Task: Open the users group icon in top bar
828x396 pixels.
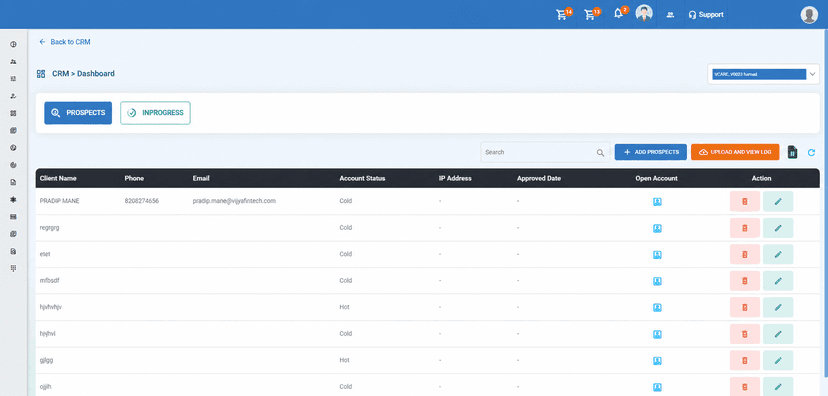Action: click(670, 15)
